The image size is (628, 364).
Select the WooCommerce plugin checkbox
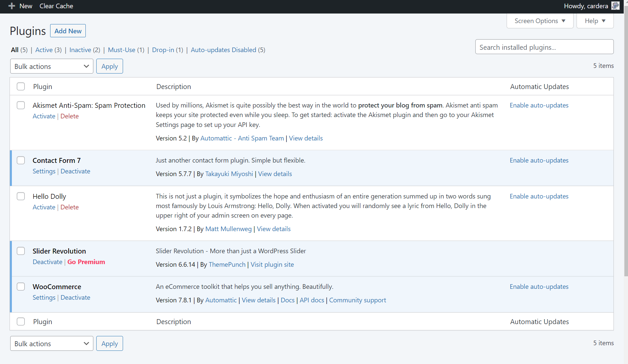point(21,287)
